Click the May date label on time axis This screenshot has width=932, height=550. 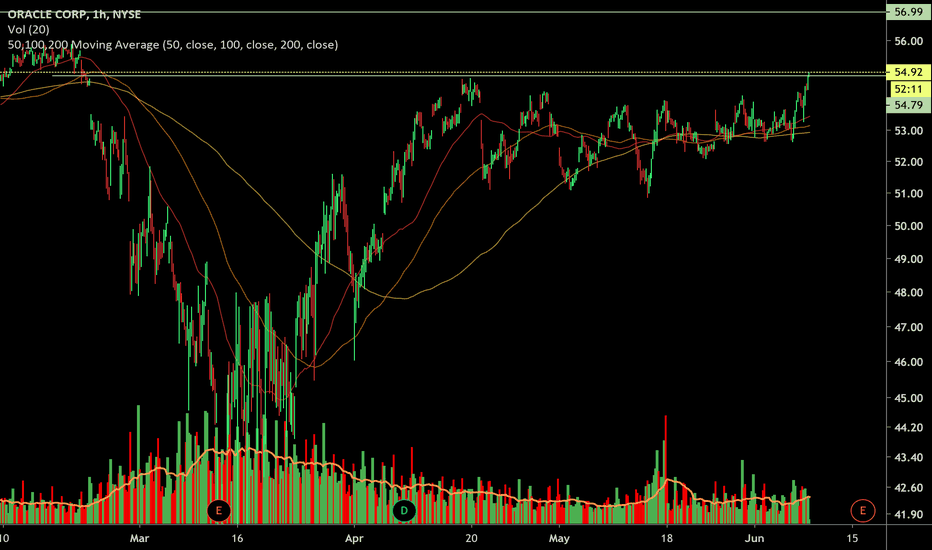coord(559,539)
